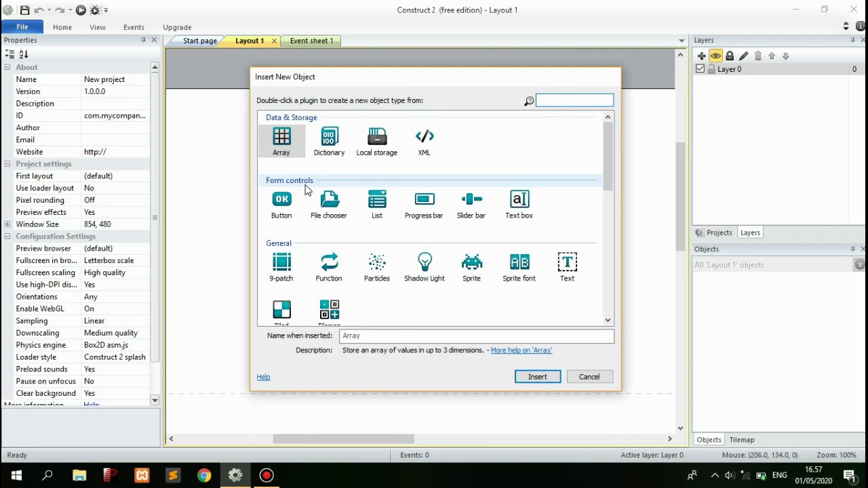The height and width of the screenshot is (488, 868).
Task: Collapse the Configuration Settings section
Action: [7, 237]
